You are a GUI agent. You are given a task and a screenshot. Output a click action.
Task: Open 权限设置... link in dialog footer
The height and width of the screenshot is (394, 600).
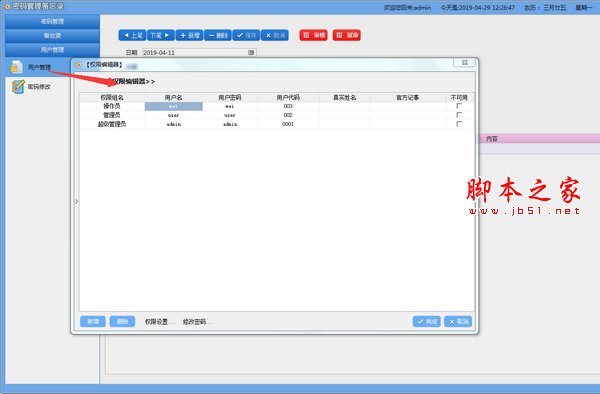pos(160,322)
